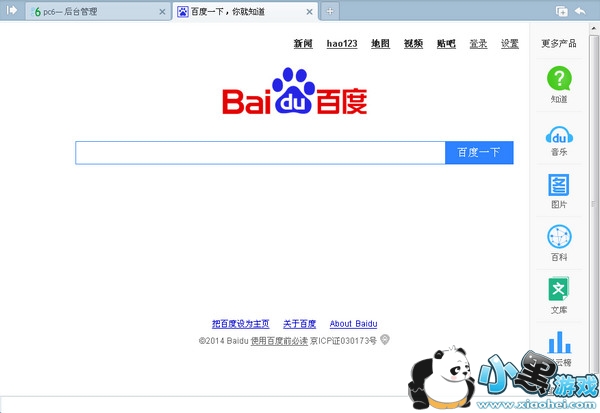The height and width of the screenshot is (413, 600).
Task: Open the 知道 question mark icon
Action: pos(559,78)
